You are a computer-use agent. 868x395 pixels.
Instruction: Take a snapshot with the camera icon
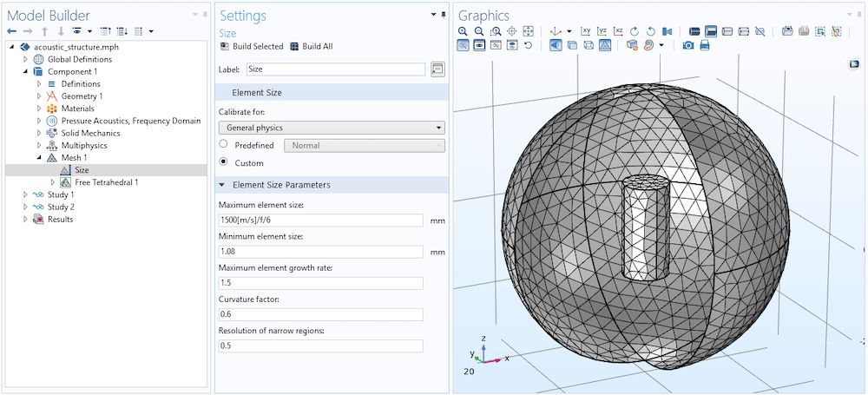[x=688, y=45]
